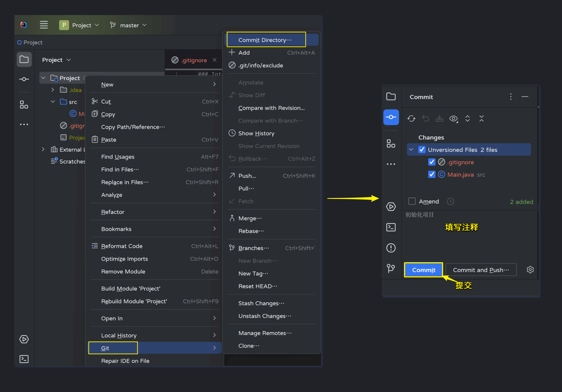562x392 pixels.
Task: Click Commit and Push button
Action: point(481,270)
